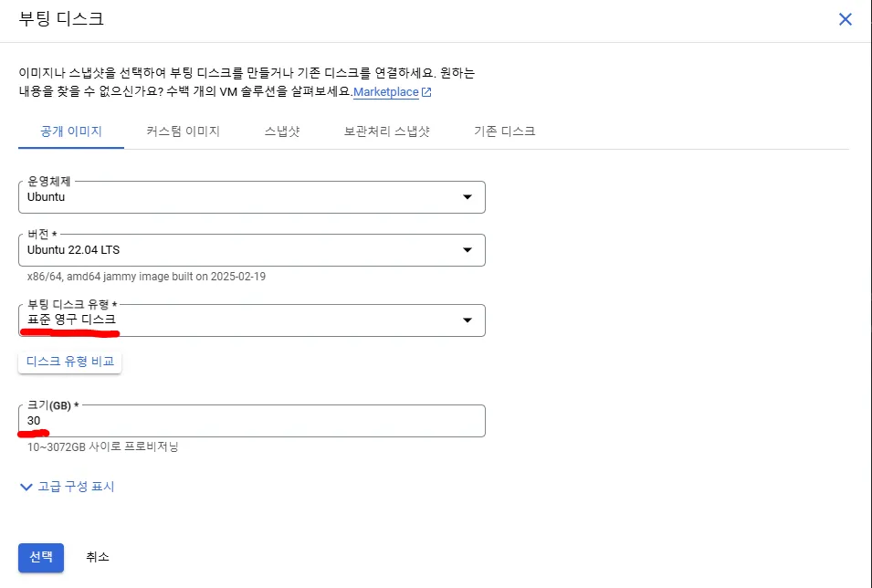Close the 부팅 디스크 dialog

pos(845,19)
